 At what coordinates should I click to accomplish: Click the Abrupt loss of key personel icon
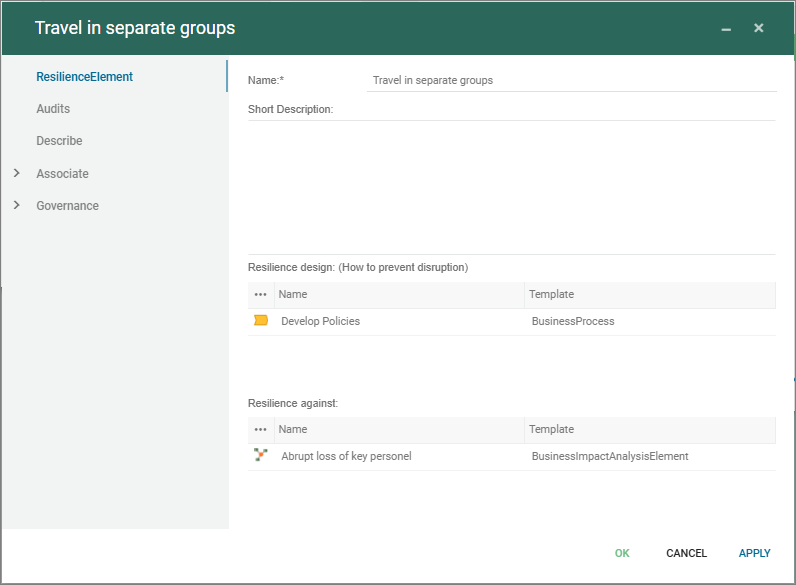[x=261, y=456]
